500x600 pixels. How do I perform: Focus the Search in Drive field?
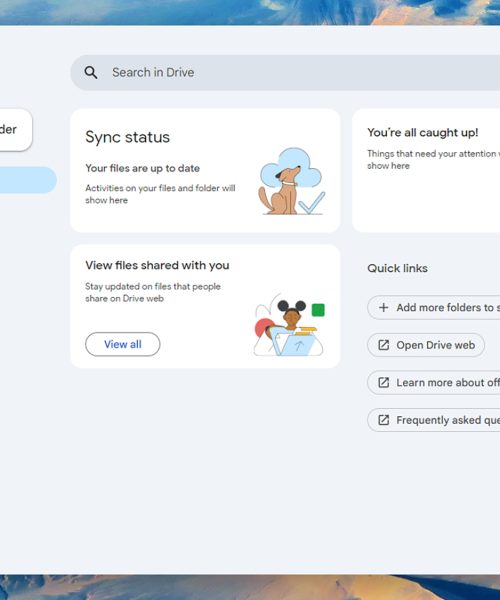(285, 72)
